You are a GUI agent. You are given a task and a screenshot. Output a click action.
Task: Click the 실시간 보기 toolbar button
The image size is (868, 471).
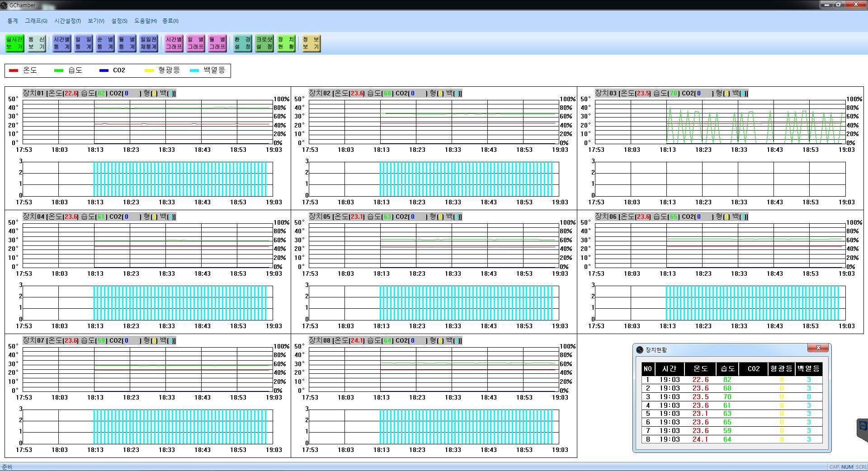click(x=14, y=43)
